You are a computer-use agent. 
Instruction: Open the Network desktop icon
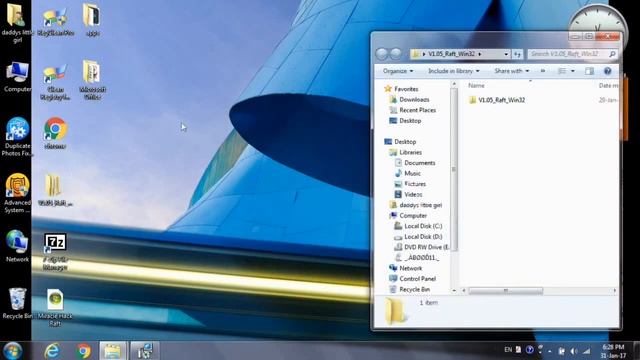(x=17, y=246)
